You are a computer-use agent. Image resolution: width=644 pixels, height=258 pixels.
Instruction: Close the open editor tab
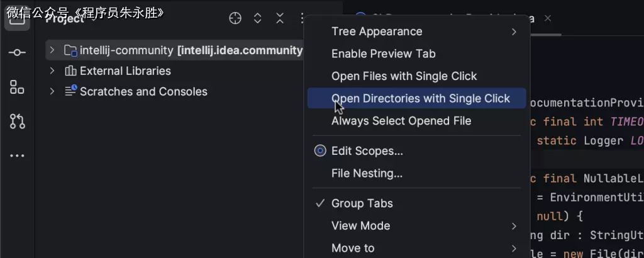547,18
